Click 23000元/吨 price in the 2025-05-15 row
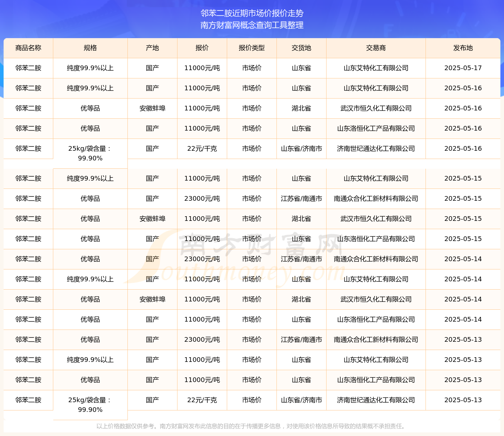Image resolution: width=504 pixels, height=436 pixels. click(202, 199)
